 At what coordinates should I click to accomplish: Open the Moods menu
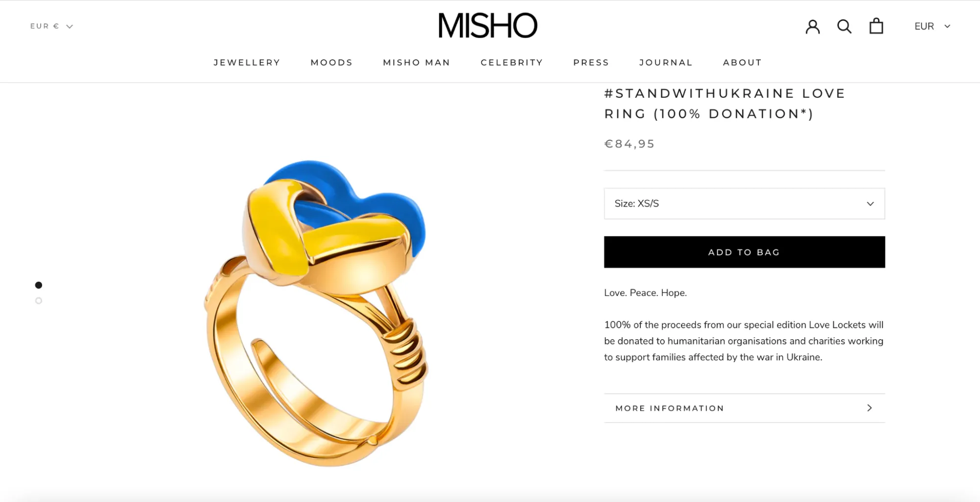(331, 62)
